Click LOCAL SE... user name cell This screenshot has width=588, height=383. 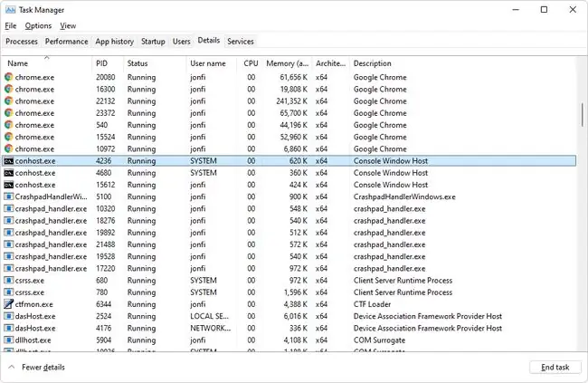209,316
